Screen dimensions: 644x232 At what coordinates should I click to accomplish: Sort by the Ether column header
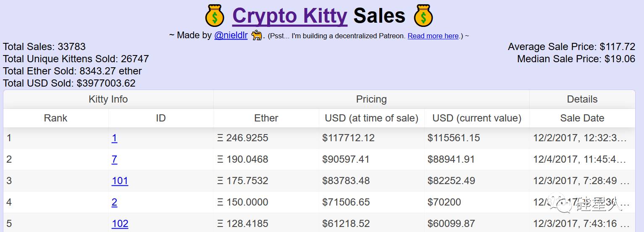coord(266,118)
